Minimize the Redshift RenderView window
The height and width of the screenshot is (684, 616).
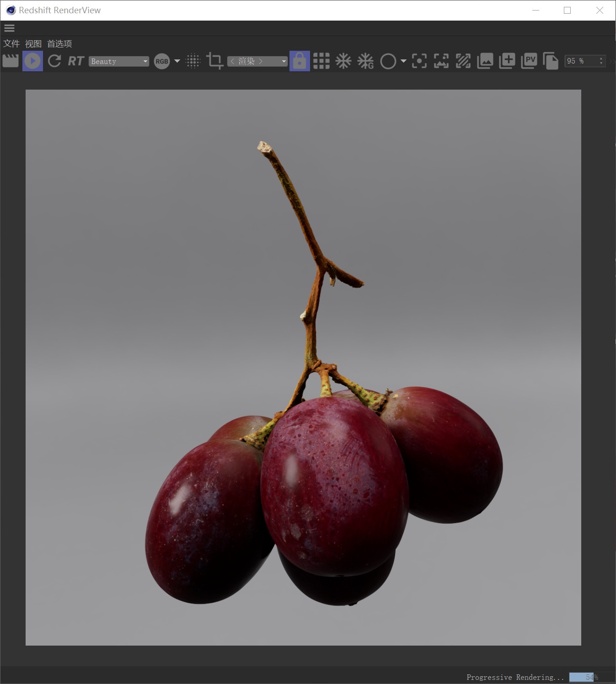[536, 10]
